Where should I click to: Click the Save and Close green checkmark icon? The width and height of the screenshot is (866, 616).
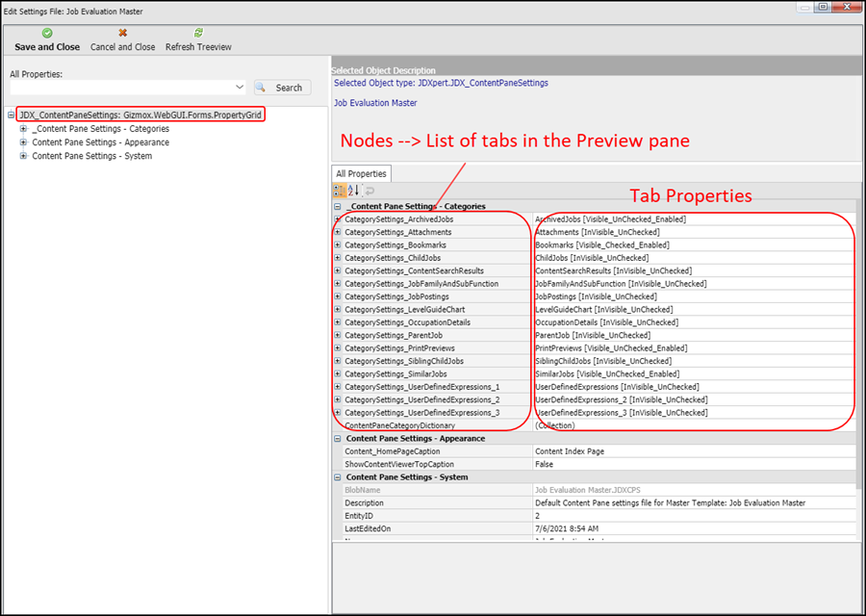tap(47, 34)
